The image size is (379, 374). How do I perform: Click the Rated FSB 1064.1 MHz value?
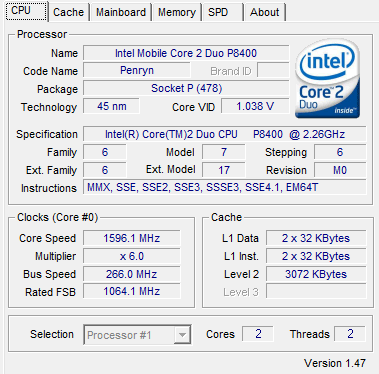pos(132,291)
